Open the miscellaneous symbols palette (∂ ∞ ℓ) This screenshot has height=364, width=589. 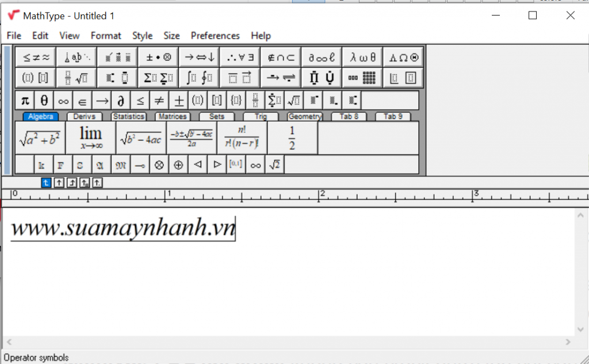[x=322, y=57]
